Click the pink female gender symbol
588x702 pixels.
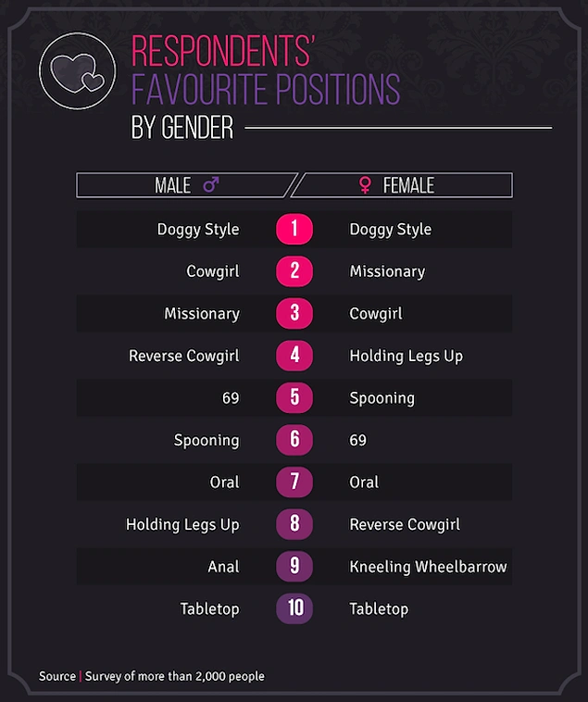point(365,185)
